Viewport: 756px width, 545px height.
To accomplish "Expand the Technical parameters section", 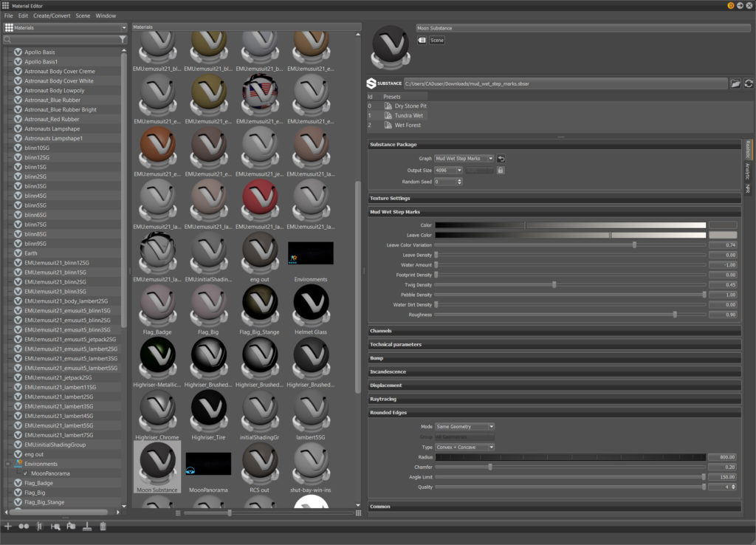I will [554, 344].
